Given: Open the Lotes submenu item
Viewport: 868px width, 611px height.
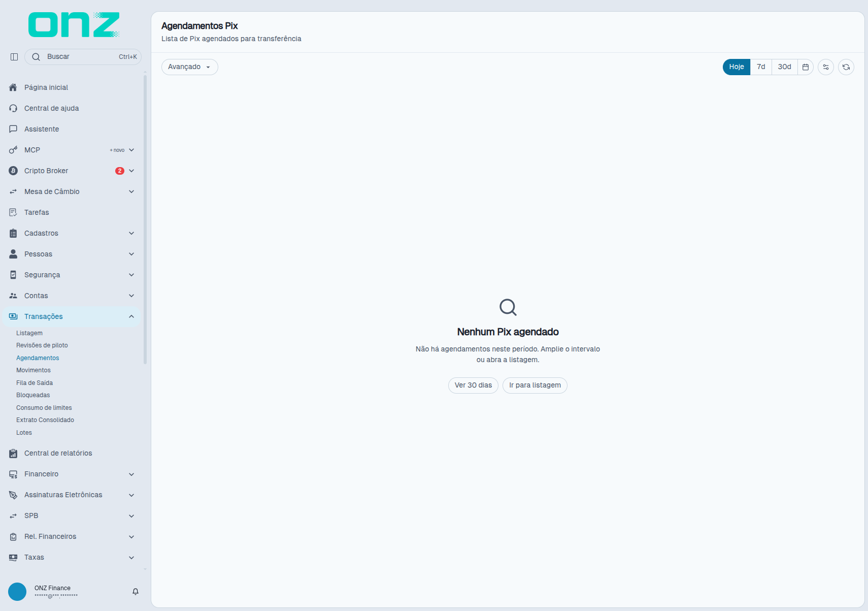Looking at the screenshot, I should pyautogui.click(x=24, y=433).
